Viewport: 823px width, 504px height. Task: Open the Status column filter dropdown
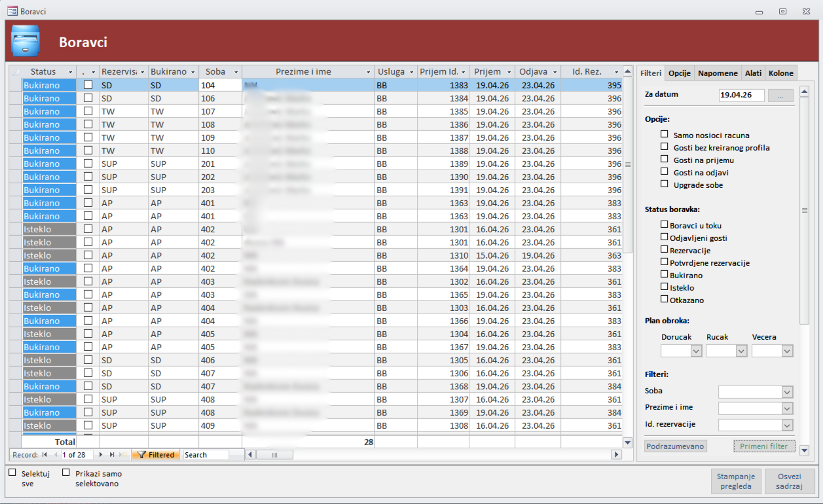tap(70, 72)
